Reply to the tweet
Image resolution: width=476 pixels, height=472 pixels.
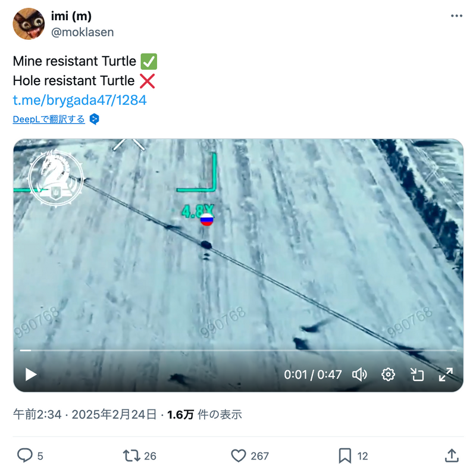click(24, 456)
